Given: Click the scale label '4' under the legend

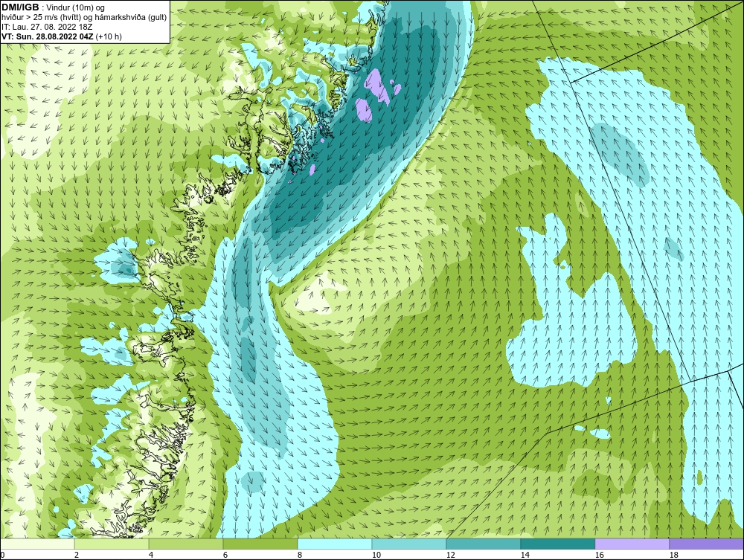Looking at the screenshot, I should [151, 556].
